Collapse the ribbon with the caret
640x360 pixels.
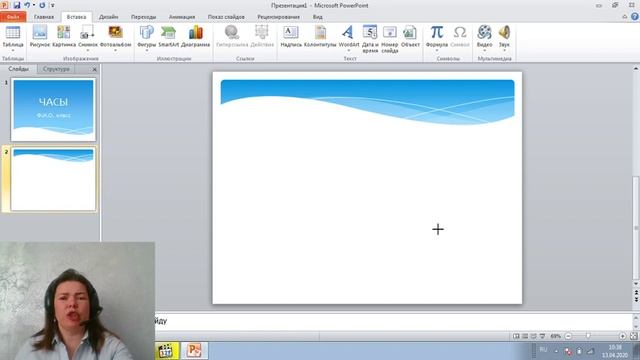click(624, 17)
